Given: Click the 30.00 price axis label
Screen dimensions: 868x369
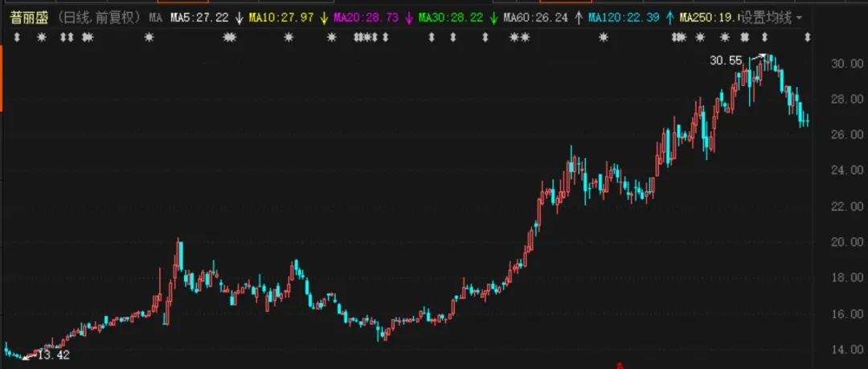Looking at the screenshot, I should [850, 64].
